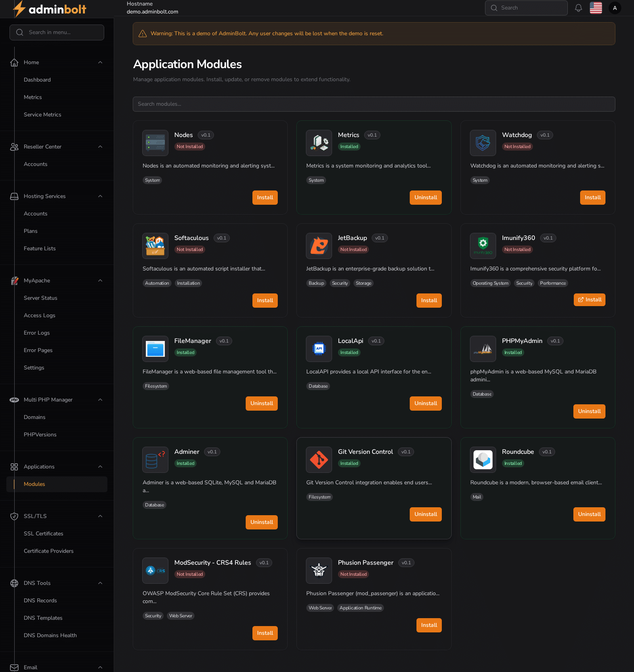Click the Applications grid icon
634x672 pixels.
point(14,467)
